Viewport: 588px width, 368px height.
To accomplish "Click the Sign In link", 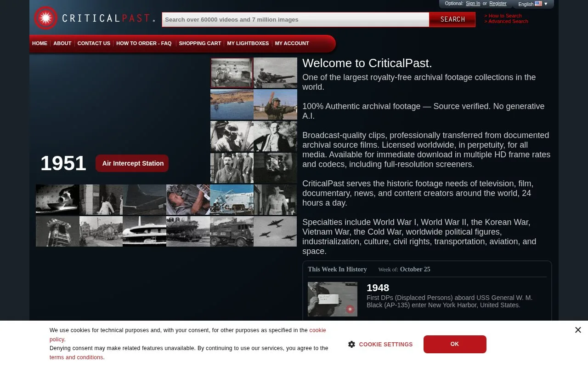I will pos(473,3).
